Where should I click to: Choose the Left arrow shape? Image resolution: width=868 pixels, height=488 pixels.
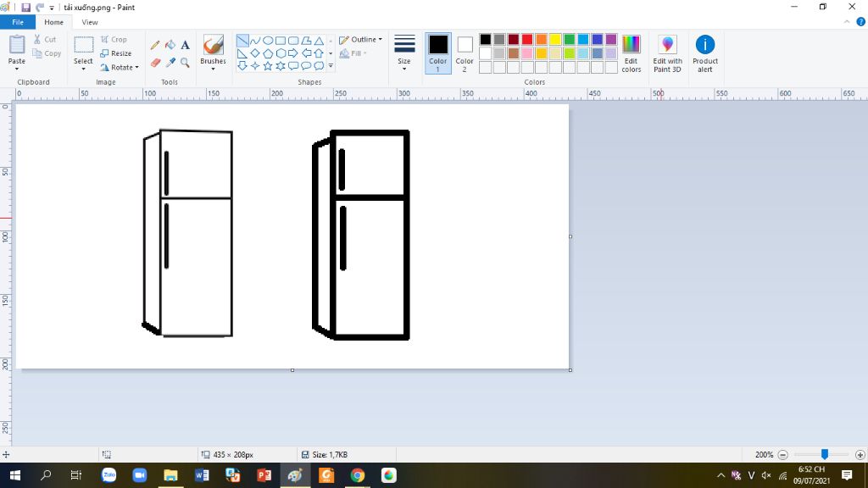click(306, 53)
